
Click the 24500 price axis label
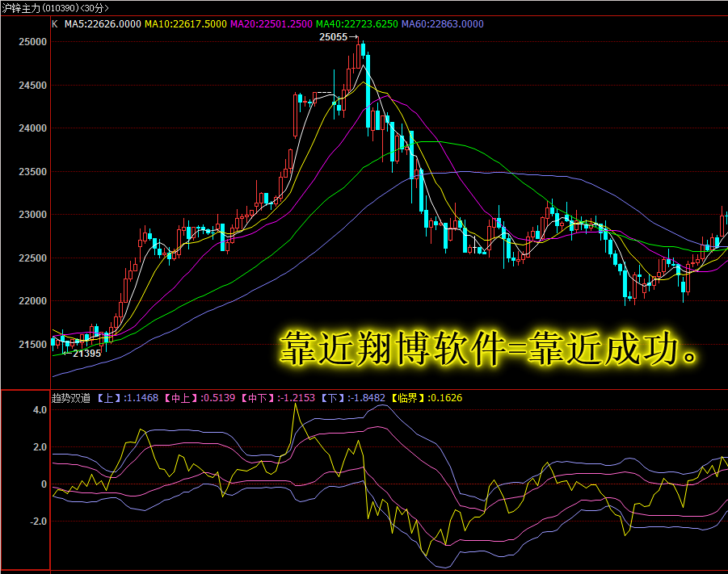tap(32, 86)
